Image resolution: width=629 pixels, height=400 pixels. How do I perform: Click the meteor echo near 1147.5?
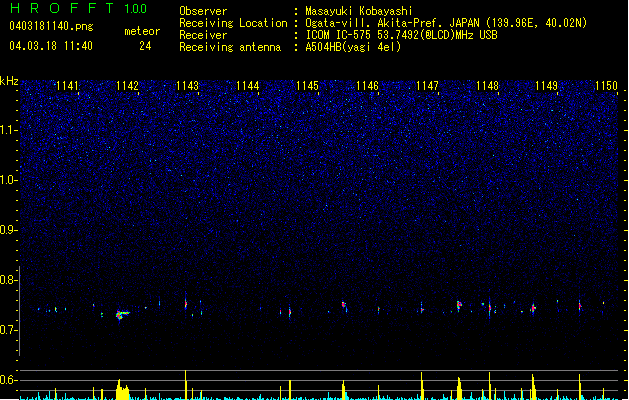459,305
